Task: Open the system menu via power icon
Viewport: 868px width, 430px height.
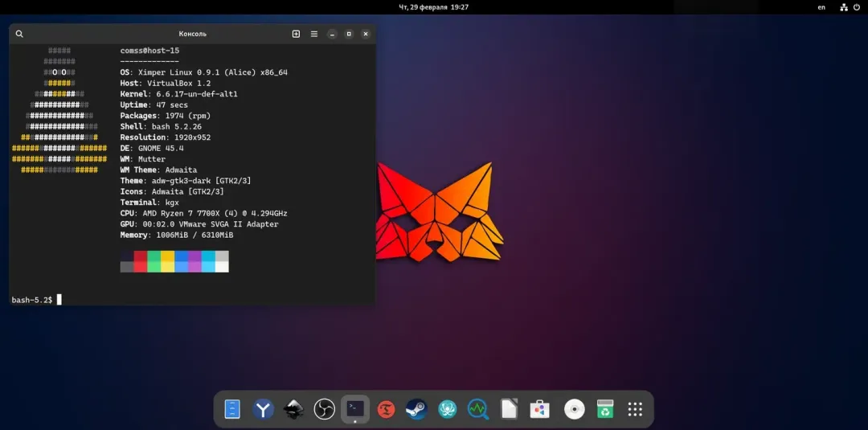Action: pos(857,7)
